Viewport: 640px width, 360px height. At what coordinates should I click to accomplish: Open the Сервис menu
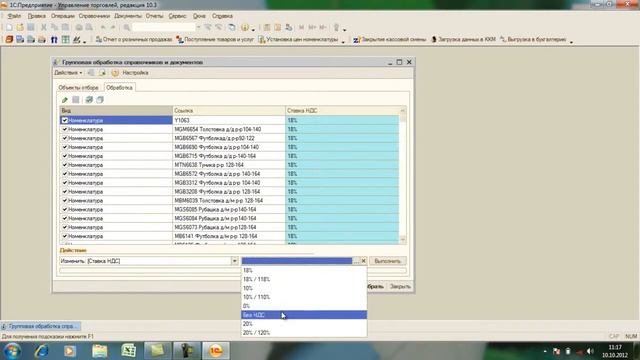177,16
